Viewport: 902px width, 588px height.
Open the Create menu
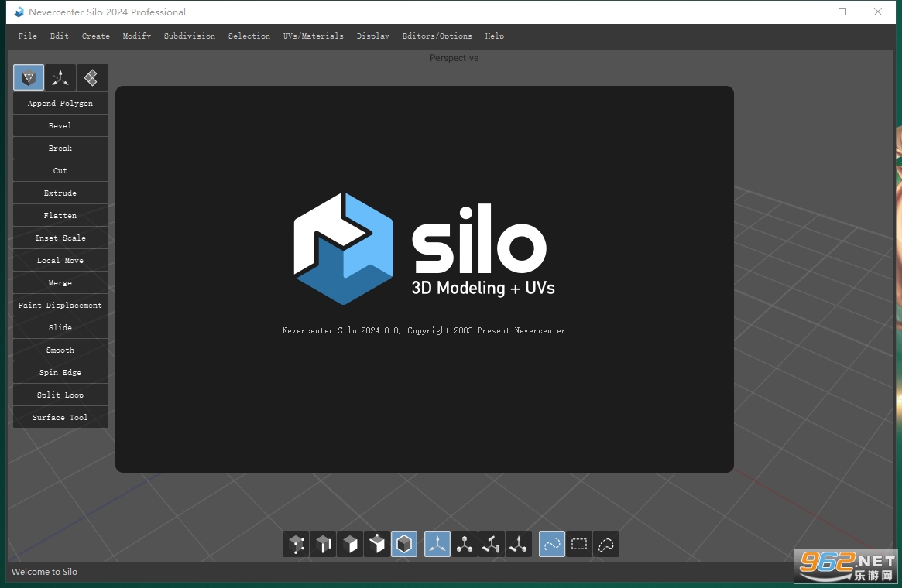tap(95, 36)
